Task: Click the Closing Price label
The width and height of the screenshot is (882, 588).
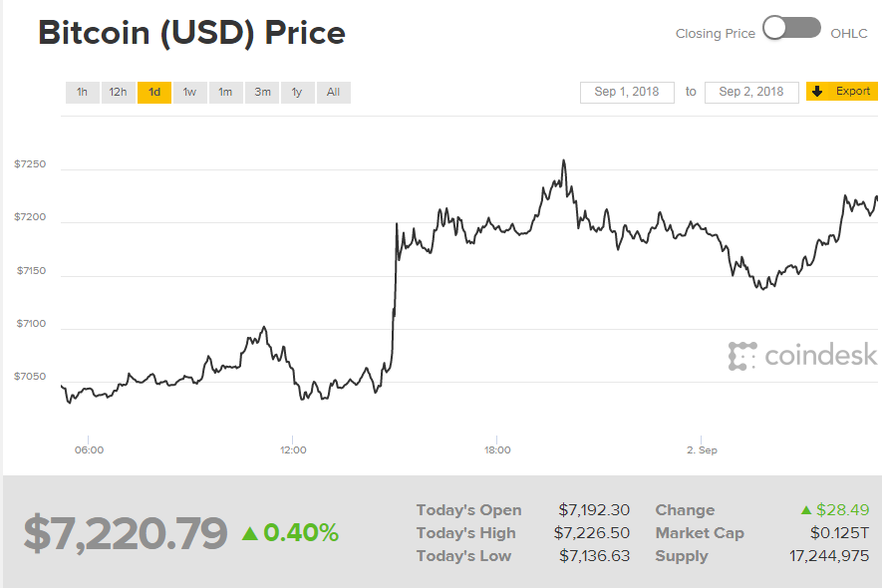Action: coord(715,34)
